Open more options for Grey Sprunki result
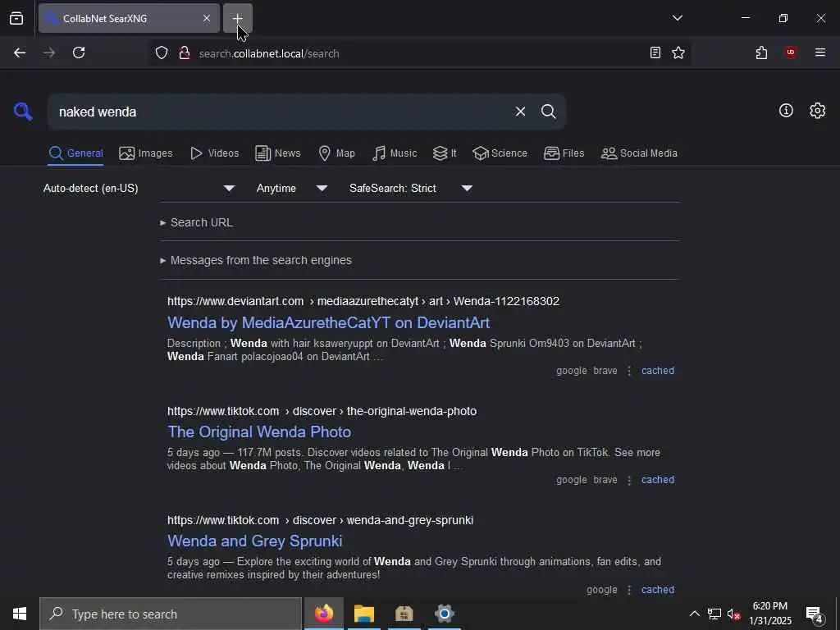The image size is (840, 630). [629, 590]
